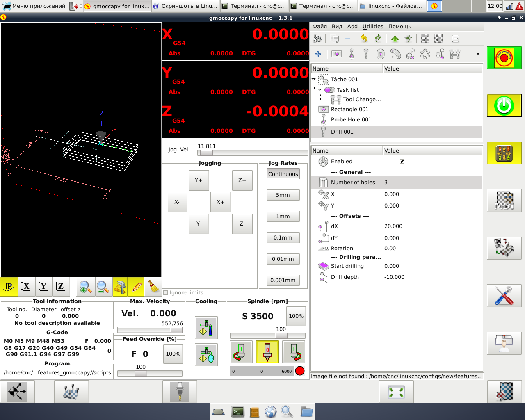The image size is (525, 420).
Task: Jog the Z+ axis
Action: coord(242,180)
